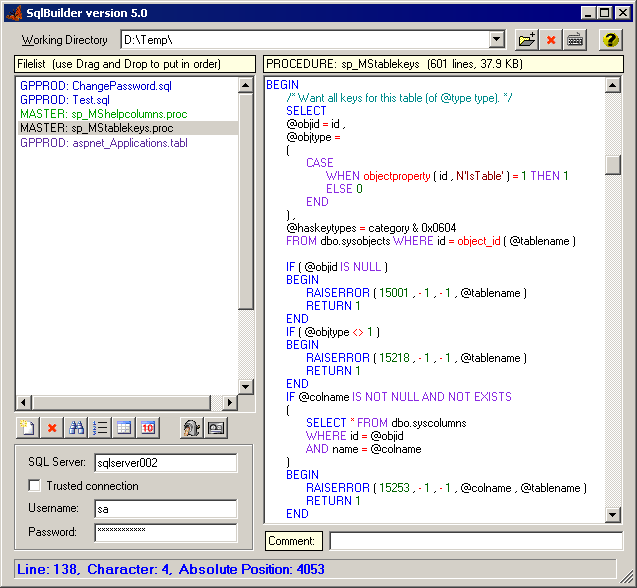Click the numbered list icon
The height and width of the screenshot is (588, 637).
coord(100,428)
